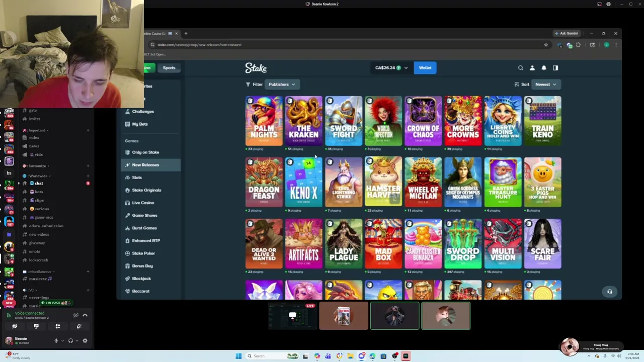Open Sword Drop game thumbnail
The width and height of the screenshot is (644, 362).
(463, 243)
